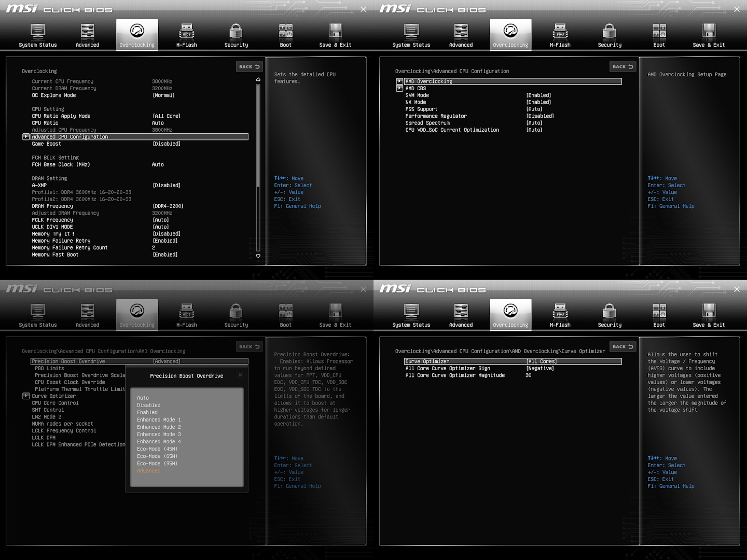
Task: Select the CPU Ratio Auto value field
Action: pos(158,123)
